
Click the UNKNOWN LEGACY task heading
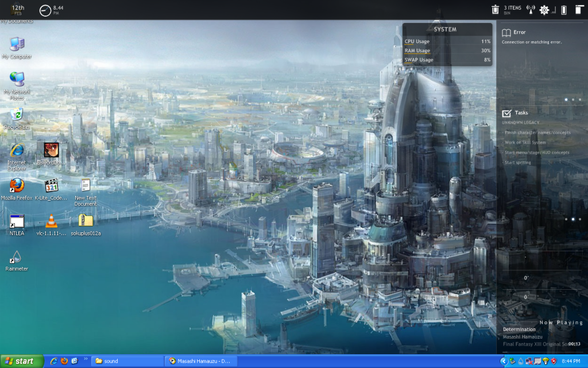click(x=520, y=122)
